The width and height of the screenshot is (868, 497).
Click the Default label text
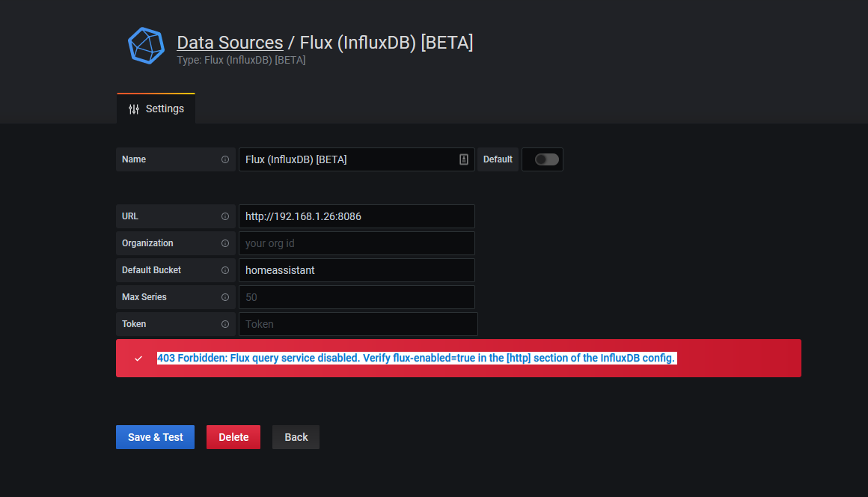click(x=498, y=159)
